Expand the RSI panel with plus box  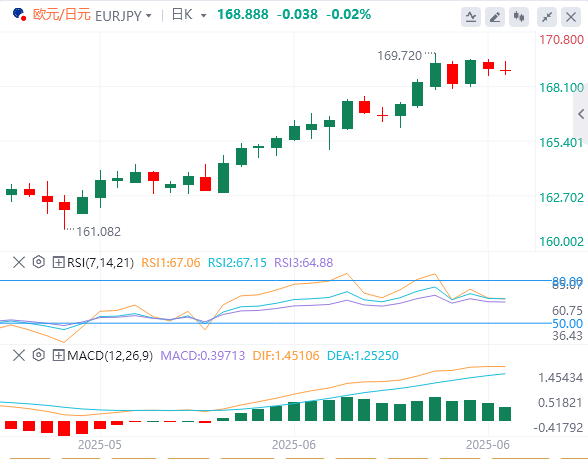(x=58, y=262)
